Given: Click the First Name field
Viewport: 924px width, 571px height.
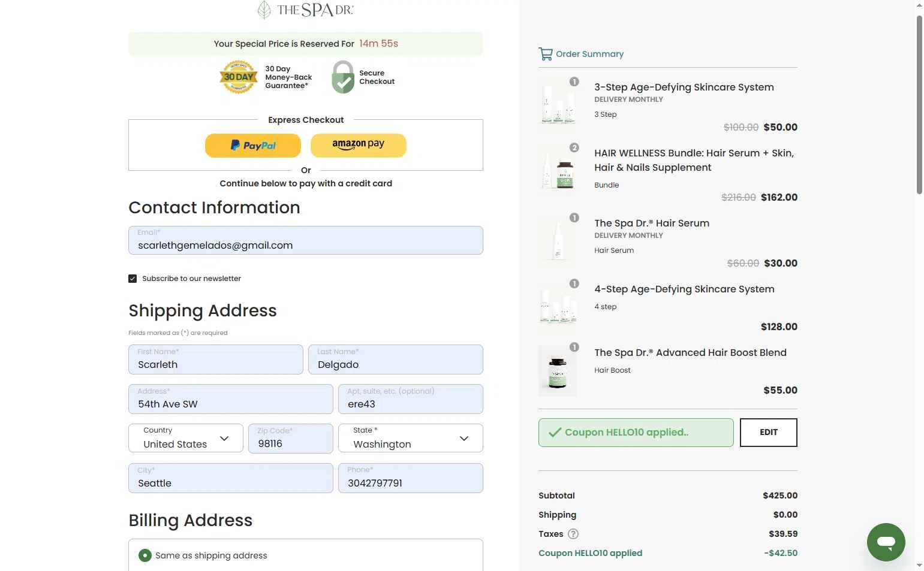Looking at the screenshot, I should [216, 359].
